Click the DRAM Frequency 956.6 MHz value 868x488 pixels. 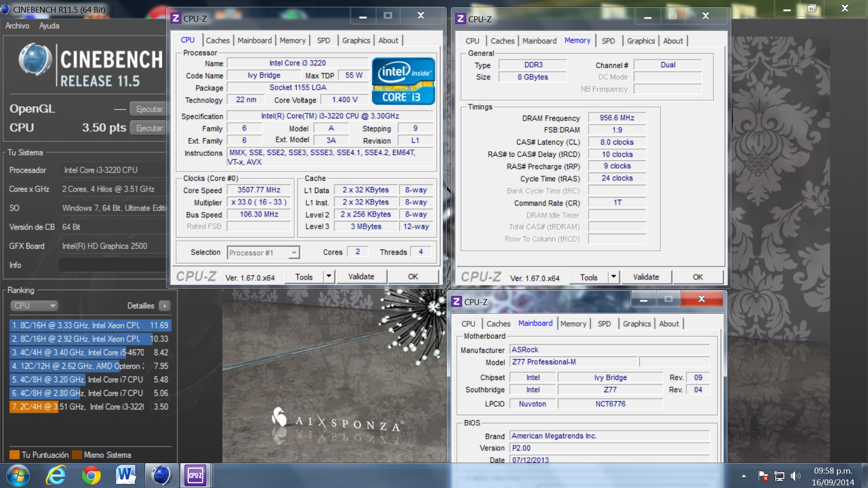pyautogui.click(x=617, y=118)
